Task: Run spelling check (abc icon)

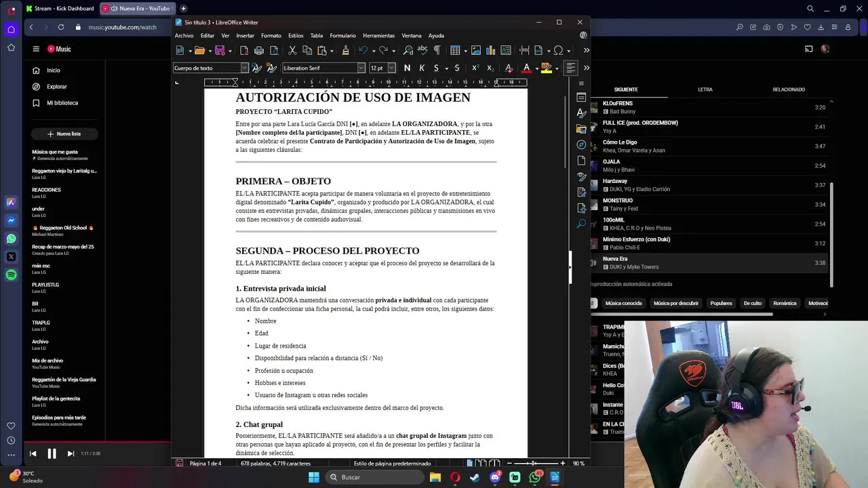Action: [422, 50]
